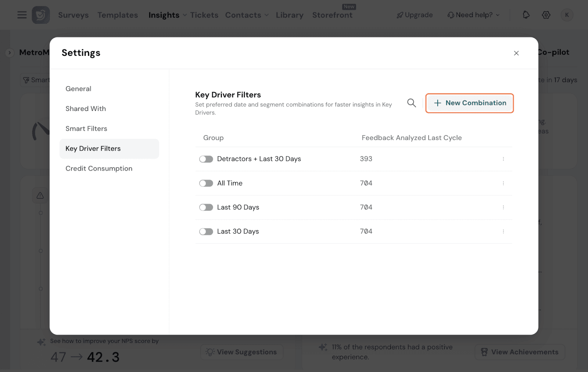Open the hamburger menu in top bar

pos(22,15)
